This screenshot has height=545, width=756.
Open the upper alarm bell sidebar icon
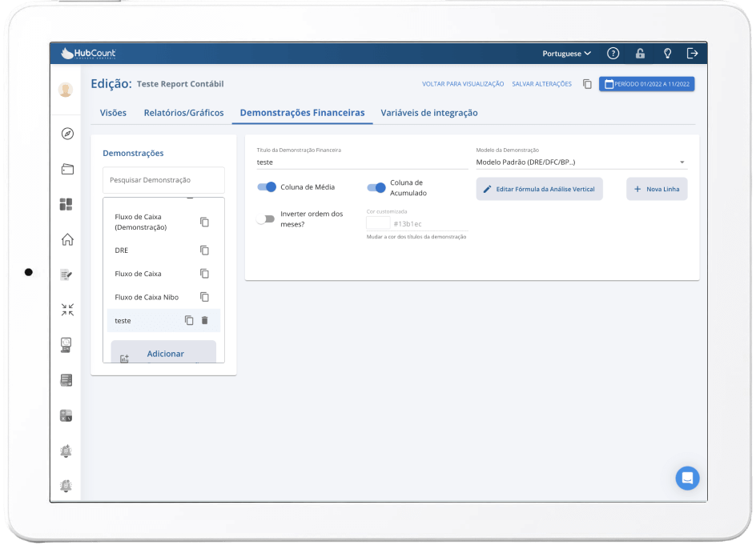[x=66, y=451]
